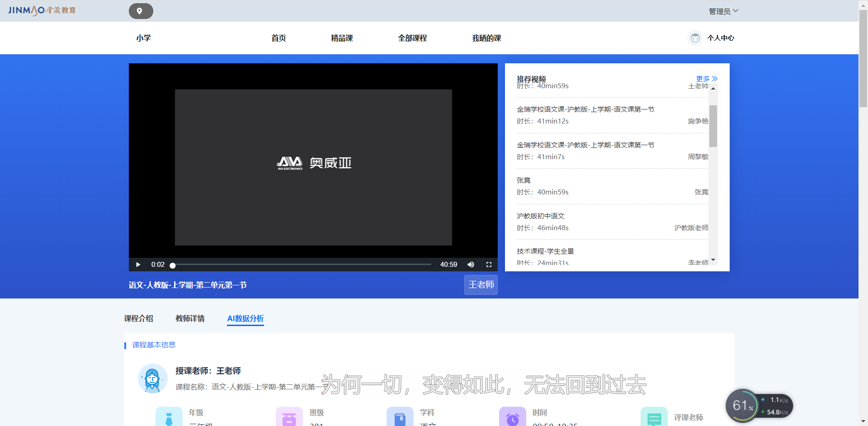Click the 课程基本信息 heading
This screenshot has width=868, height=426.
pos(154,345)
